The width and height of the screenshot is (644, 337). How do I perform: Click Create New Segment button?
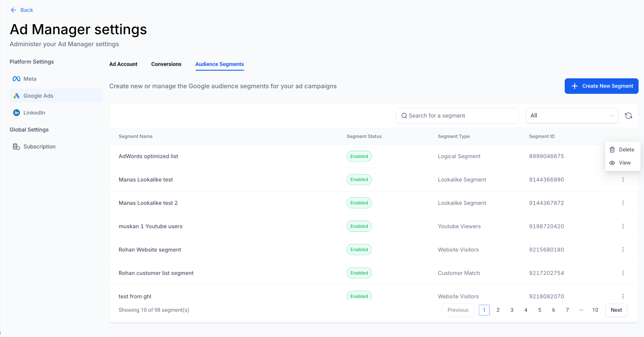[601, 86]
